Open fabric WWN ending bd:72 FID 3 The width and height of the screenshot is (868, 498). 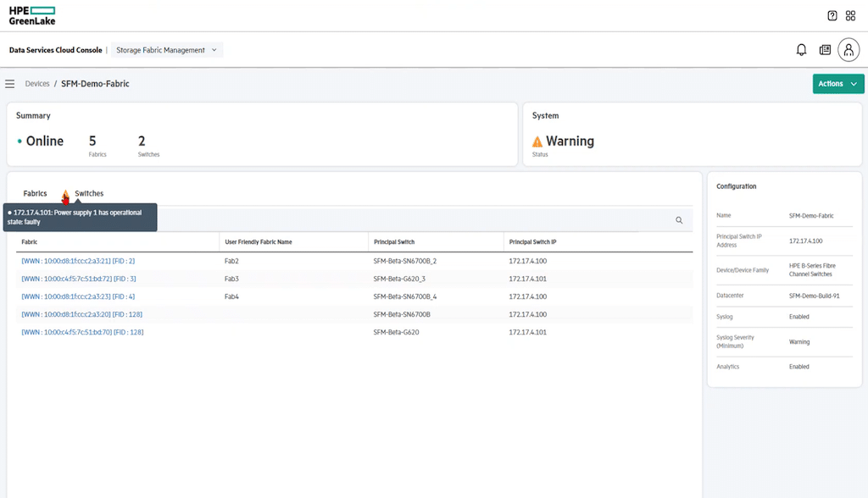click(79, 279)
